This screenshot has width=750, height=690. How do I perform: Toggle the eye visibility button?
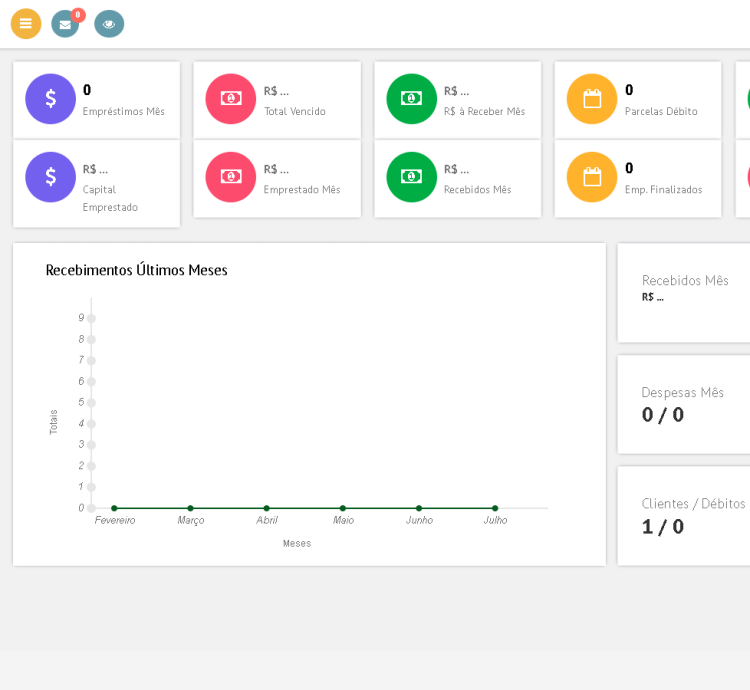[x=109, y=24]
